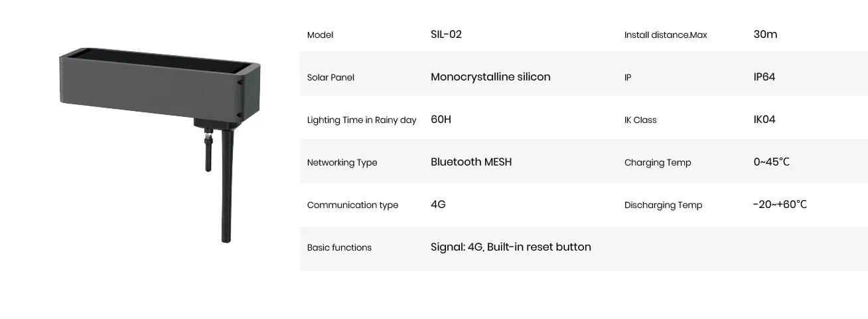Click the "Charging Temp" label
Screen dimensions: 868x319
tap(658, 163)
